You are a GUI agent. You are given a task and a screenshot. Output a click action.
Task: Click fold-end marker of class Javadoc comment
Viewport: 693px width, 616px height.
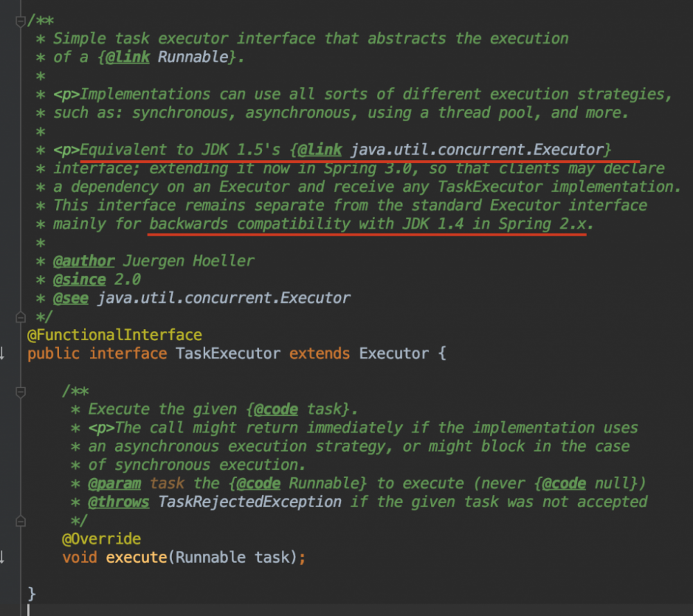point(20,317)
